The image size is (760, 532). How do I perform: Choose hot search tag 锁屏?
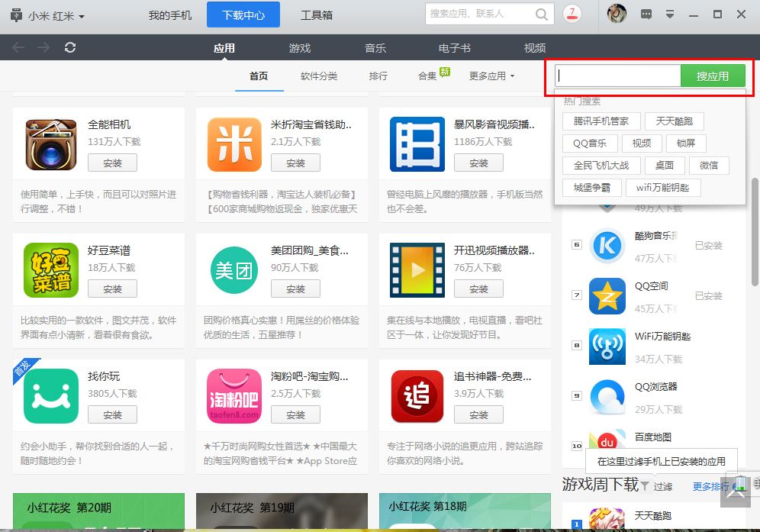click(x=686, y=143)
